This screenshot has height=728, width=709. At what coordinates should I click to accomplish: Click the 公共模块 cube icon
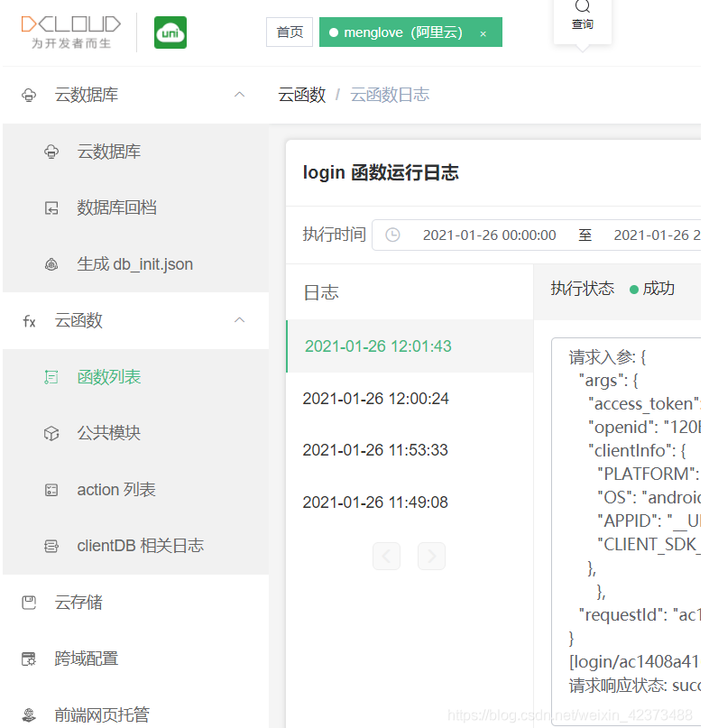(51, 434)
